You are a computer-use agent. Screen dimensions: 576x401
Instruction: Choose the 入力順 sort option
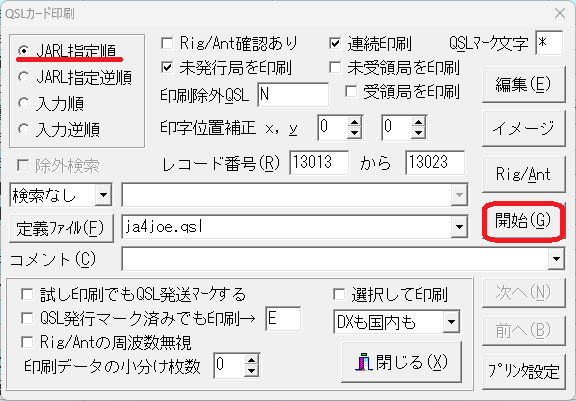pos(24,103)
